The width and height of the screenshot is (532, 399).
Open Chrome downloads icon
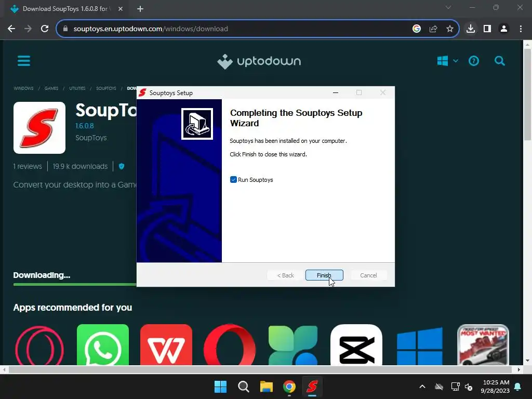click(471, 29)
